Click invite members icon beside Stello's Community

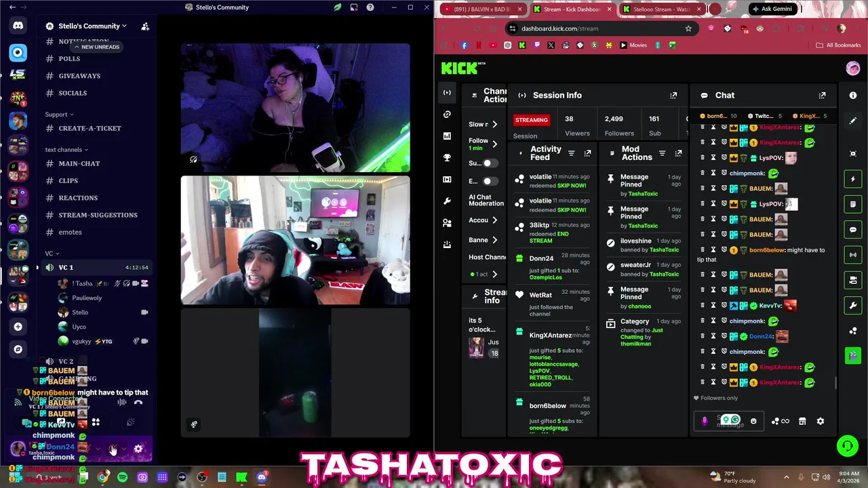click(x=145, y=26)
